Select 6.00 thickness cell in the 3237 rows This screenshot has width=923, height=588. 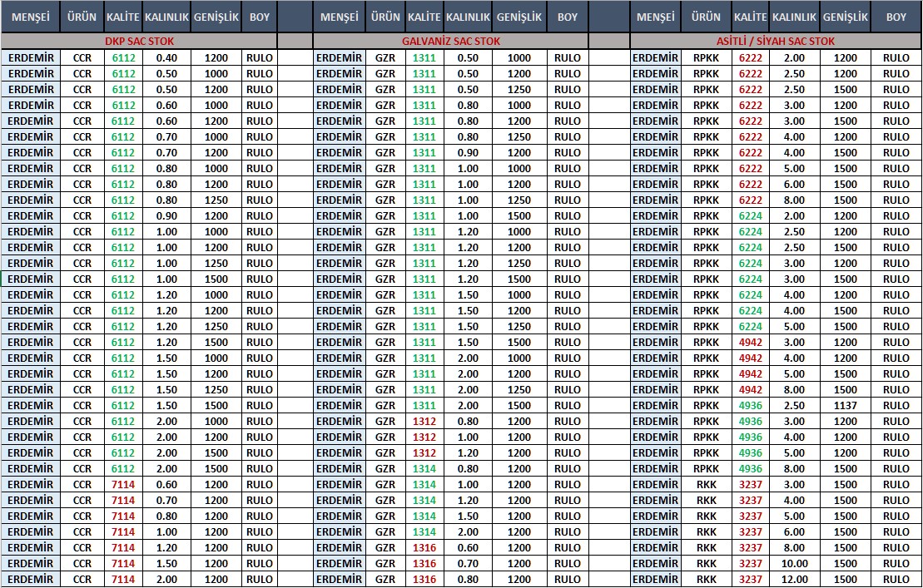[x=794, y=531]
